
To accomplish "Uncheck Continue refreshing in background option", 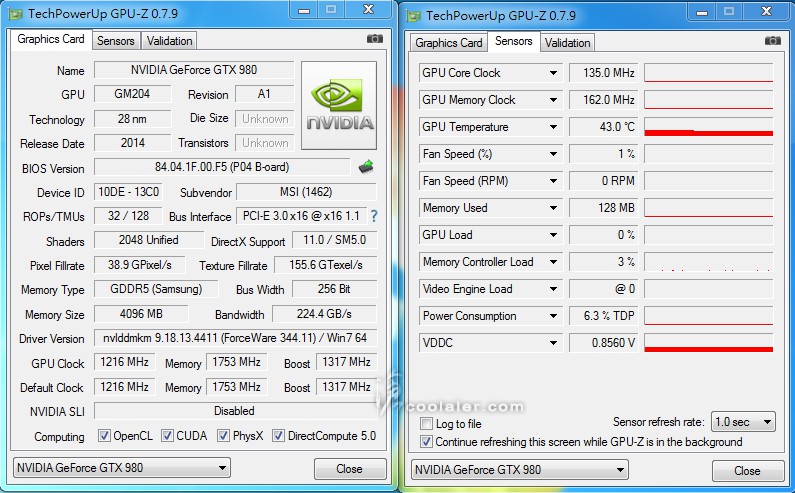I will 426,442.
